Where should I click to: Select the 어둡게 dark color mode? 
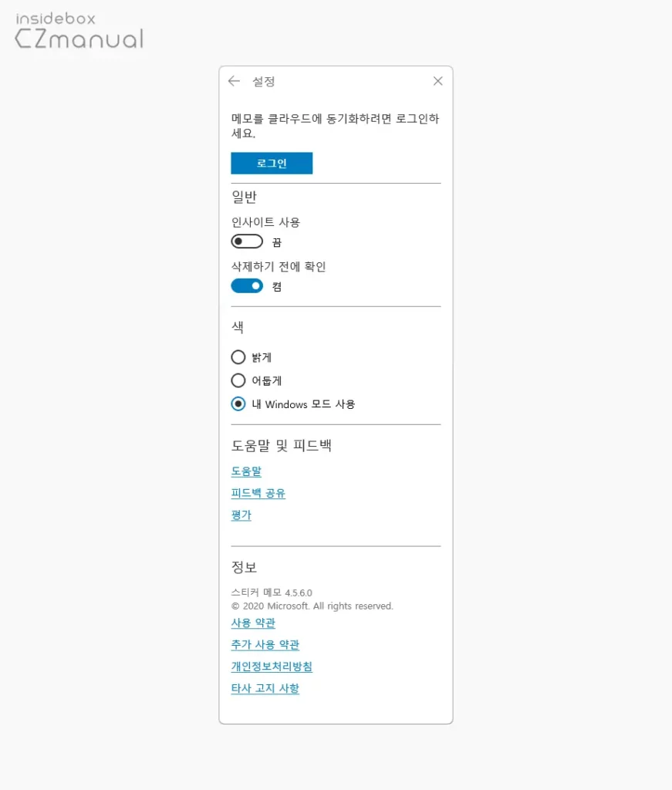point(238,380)
